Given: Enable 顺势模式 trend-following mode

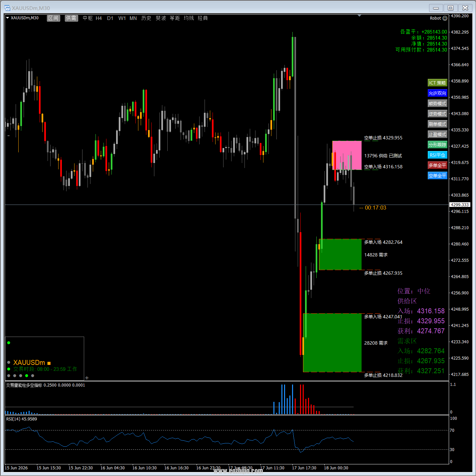Looking at the screenshot, I should pyautogui.click(x=437, y=103).
